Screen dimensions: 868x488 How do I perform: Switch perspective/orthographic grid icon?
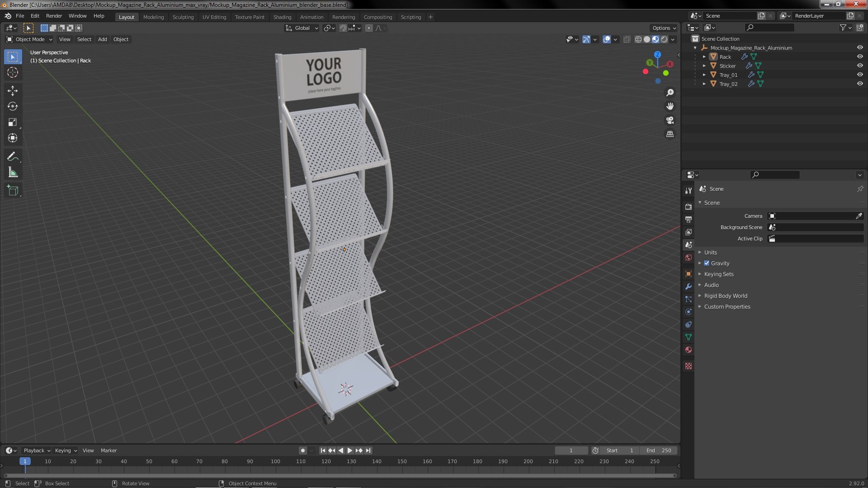670,134
